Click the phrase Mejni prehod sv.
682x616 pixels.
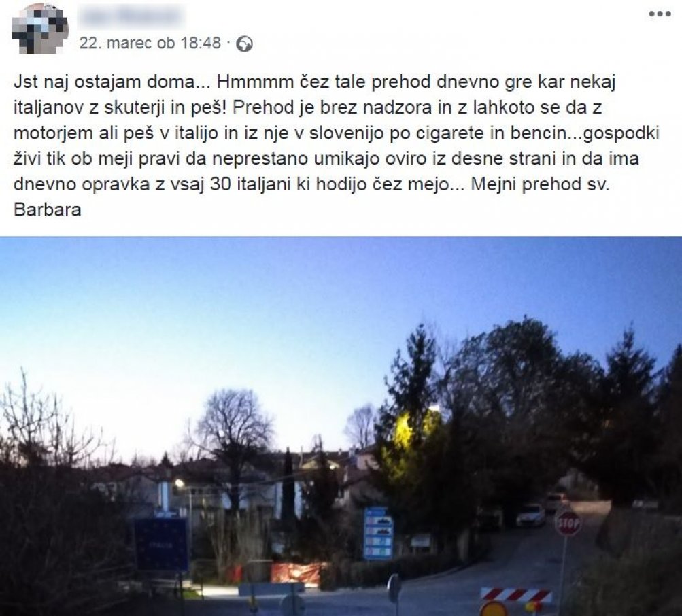tap(541, 184)
